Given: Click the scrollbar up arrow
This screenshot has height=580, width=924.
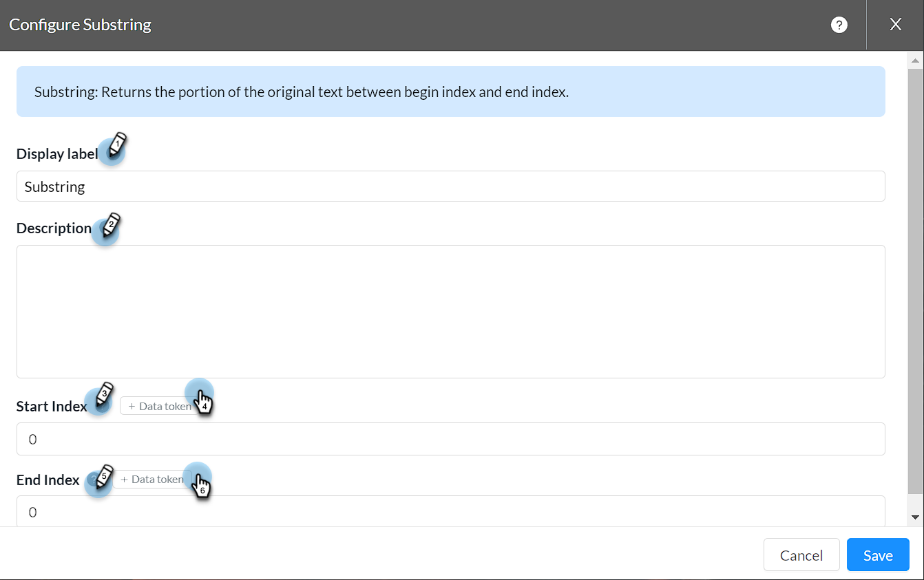Looking at the screenshot, I should [915, 61].
